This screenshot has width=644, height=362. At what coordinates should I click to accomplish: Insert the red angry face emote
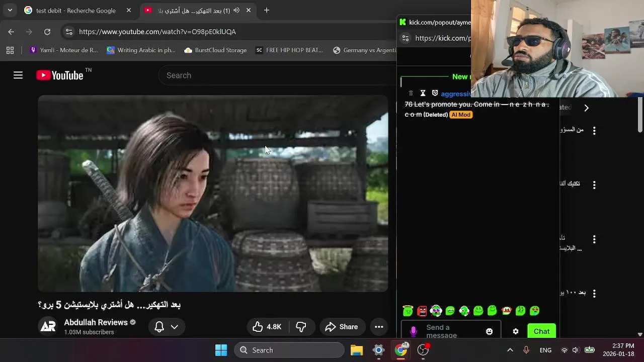pos(422,311)
